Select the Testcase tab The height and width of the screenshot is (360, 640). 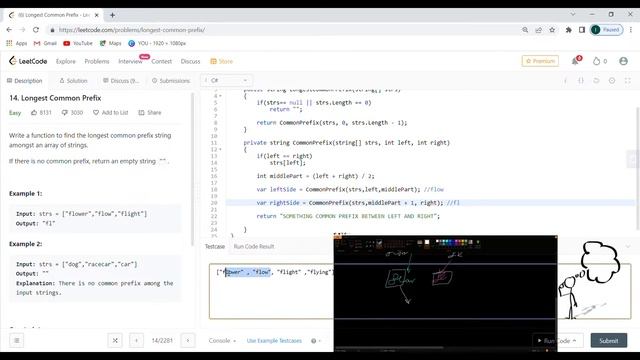pos(215,247)
